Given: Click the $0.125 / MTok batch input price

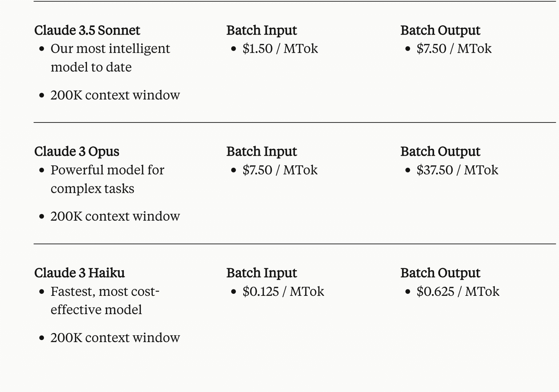Looking at the screenshot, I should [x=283, y=291].
